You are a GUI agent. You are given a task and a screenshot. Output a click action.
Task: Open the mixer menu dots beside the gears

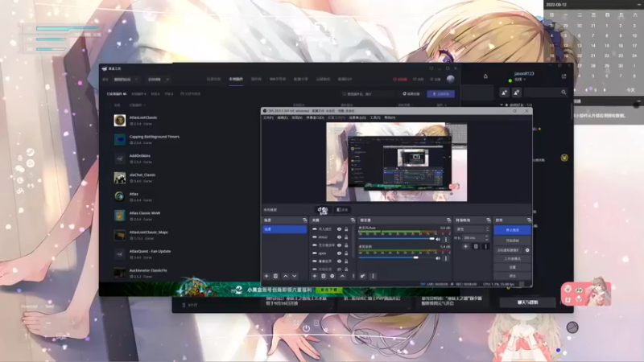(373, 276)
